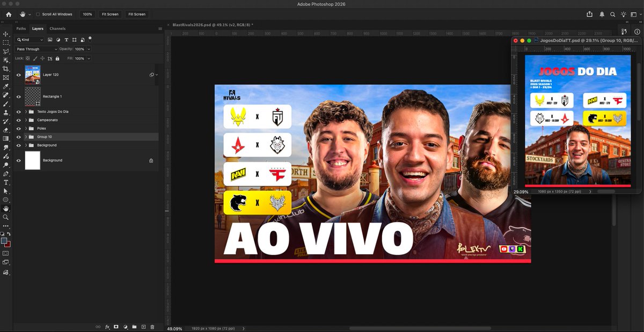Select the Brush tool

(x=6, y=104)
